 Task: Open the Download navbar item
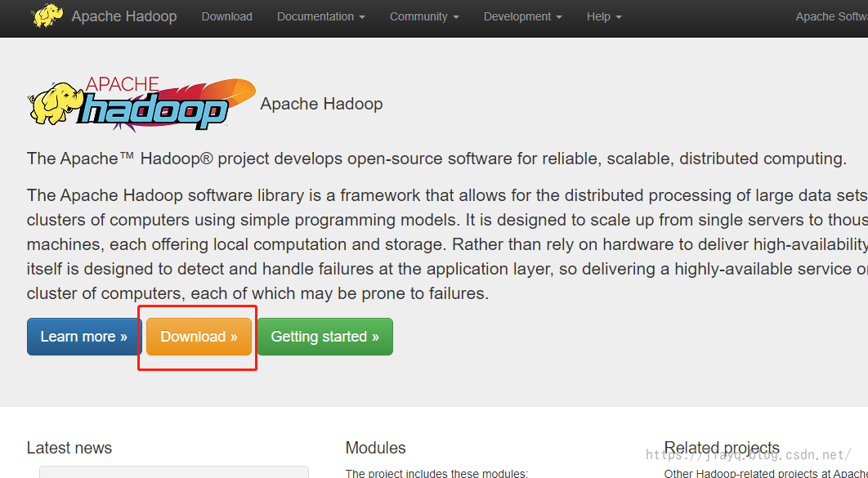(x=227, y=16)
